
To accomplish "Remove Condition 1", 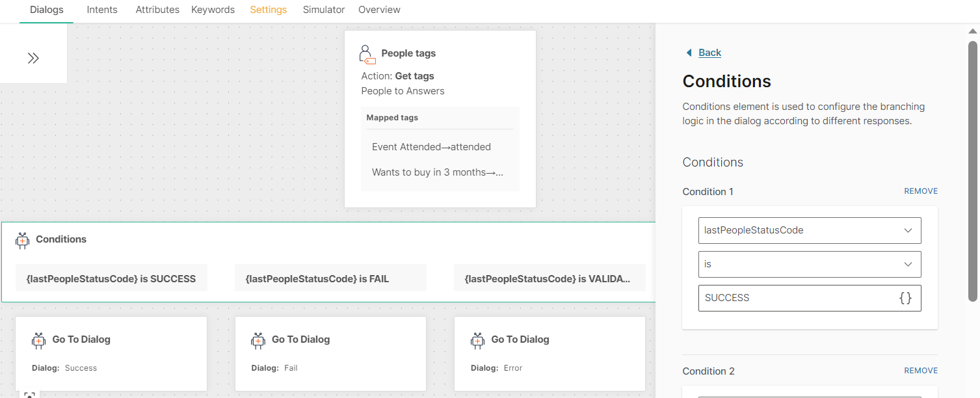I will (x=920, y=191).
